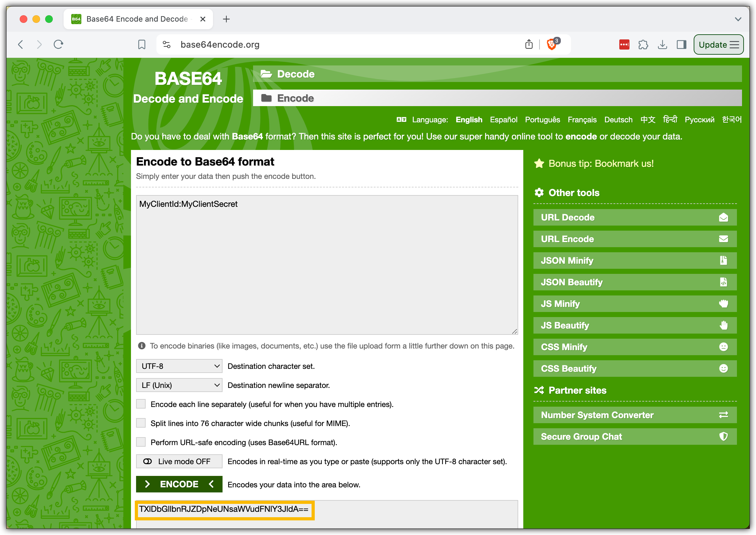Toggle the browser sidebar panel icon
The height and width of the screenshot is (535, 756).
pyautogui.click(x=681, y=44)
